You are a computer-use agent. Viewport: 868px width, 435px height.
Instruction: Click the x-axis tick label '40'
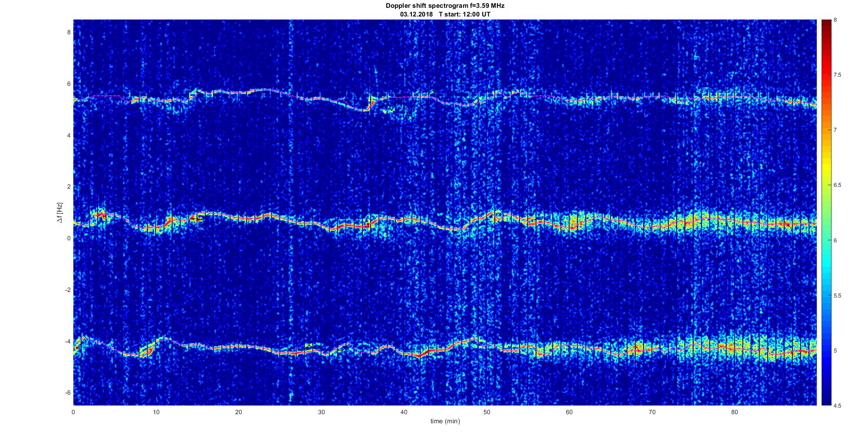click(404, 412)
